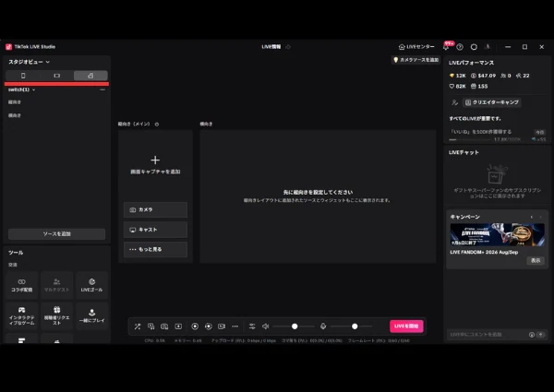Open the magic wand effects tool
This screenshot has height=392, width=554.
click(138, 327)
